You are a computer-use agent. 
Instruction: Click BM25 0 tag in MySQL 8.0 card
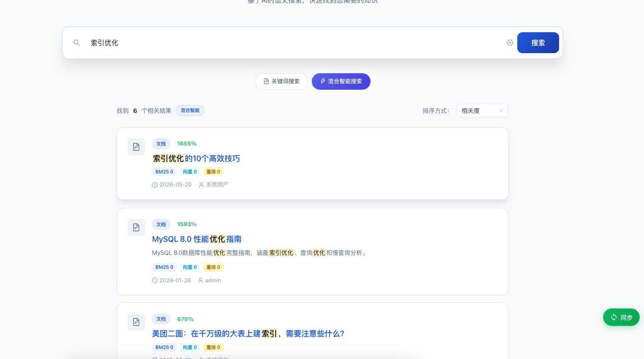click(x=164, y=267)
